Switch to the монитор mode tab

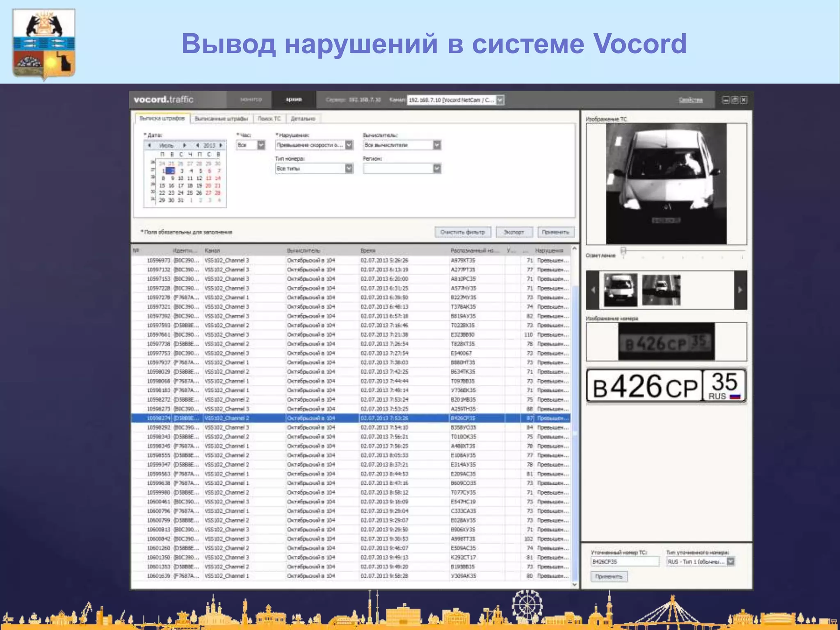click(x=251, y=100)
